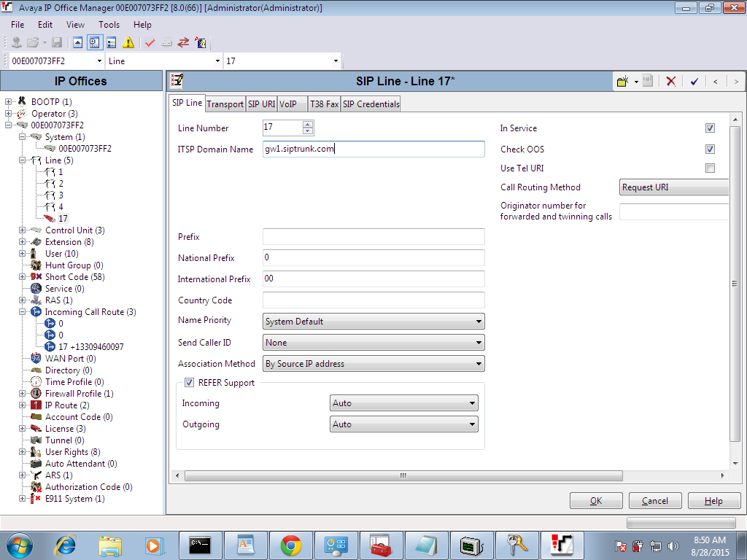Collapse the Incoming Call Route tree node

[22, 312]
